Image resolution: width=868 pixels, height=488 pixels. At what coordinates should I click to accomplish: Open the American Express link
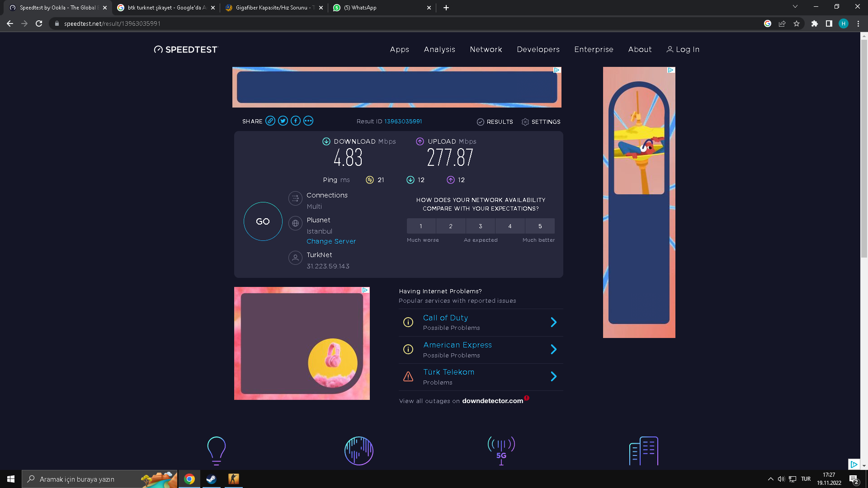pos(458,345)
